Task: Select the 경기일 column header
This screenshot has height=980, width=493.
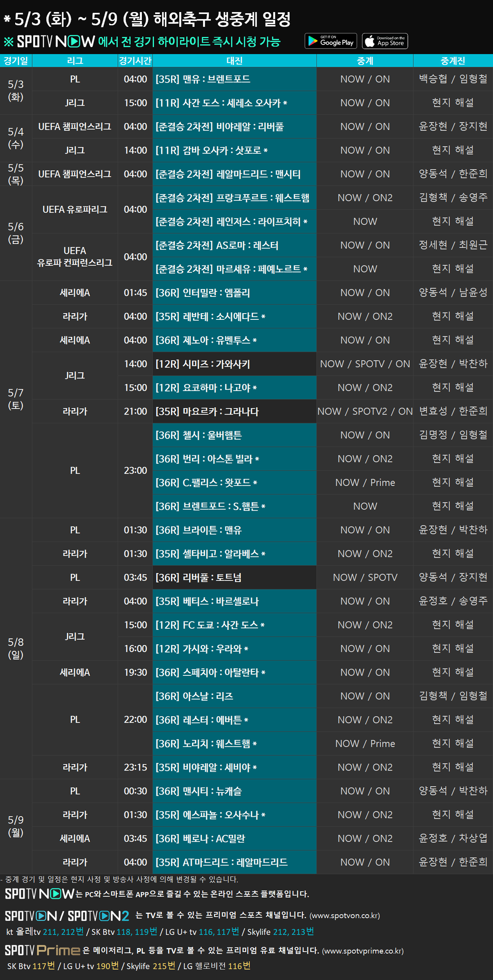Action: (x=16, y=61)
